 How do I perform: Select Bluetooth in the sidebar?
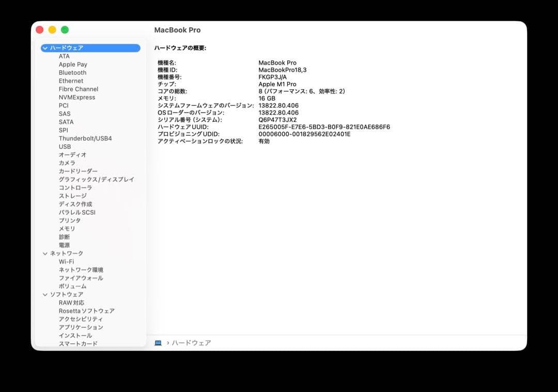click(72, 72)
